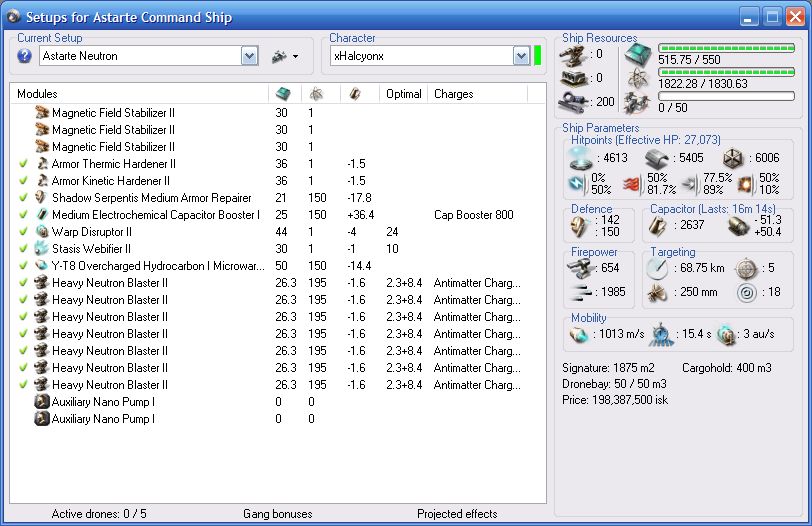Click drone bandwidth icon
Viewport: 812px width, 526px height.
coord(636,103)
